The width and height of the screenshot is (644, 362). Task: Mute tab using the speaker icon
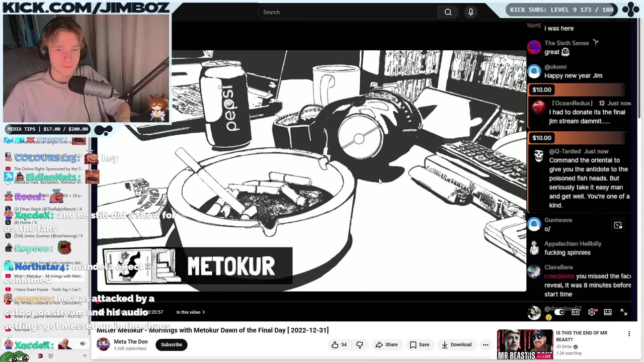pyautogui.click(x=83, y=344)
